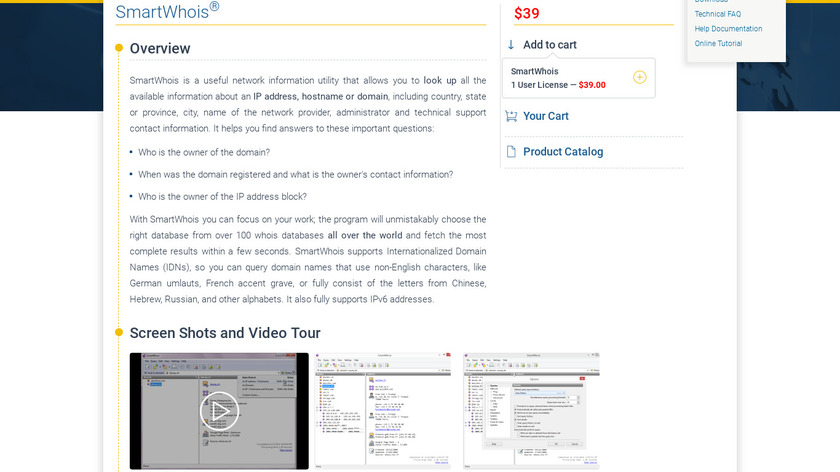The image size is (840, 472).
Task: Click the shopping cart icon beside Your Cart
Action: 511,116
